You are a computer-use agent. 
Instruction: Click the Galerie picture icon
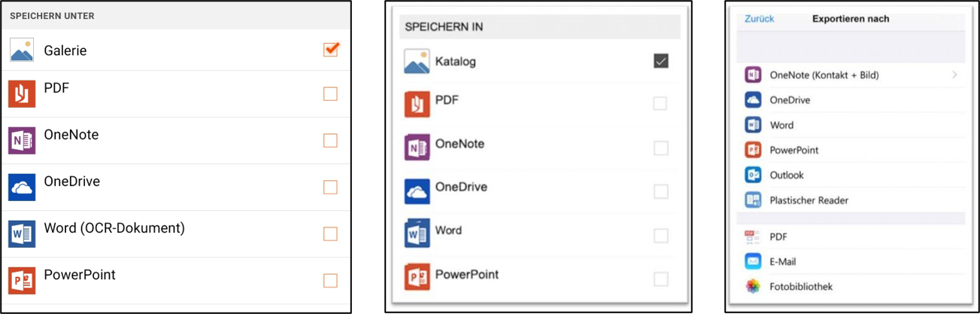click(x=22, y=50)
